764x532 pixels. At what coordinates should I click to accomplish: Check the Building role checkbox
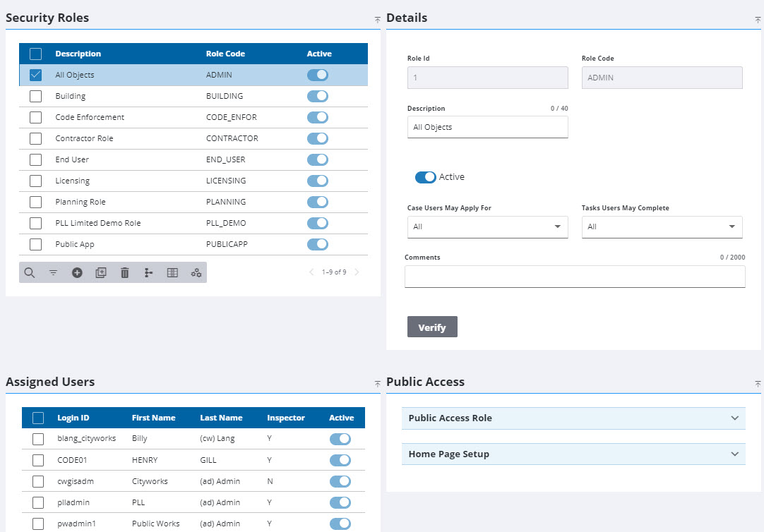pyautogui.click(x=36, y=96)
